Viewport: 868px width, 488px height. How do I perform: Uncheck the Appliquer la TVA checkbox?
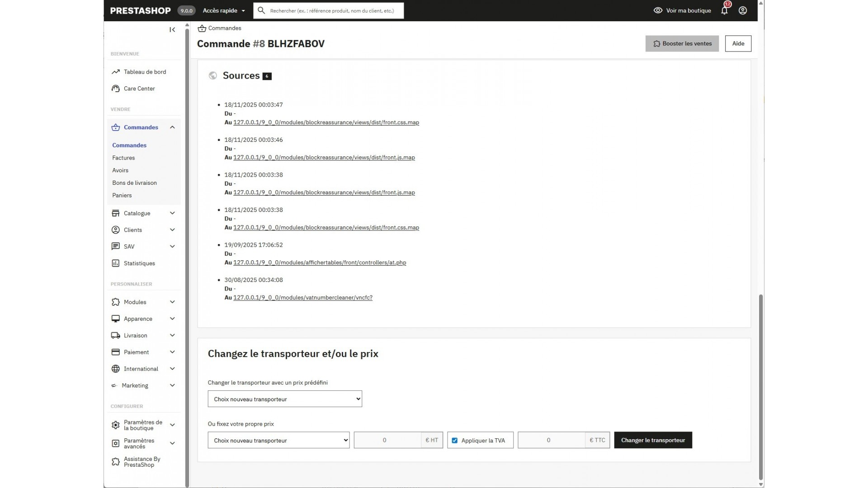click(455, 441)
